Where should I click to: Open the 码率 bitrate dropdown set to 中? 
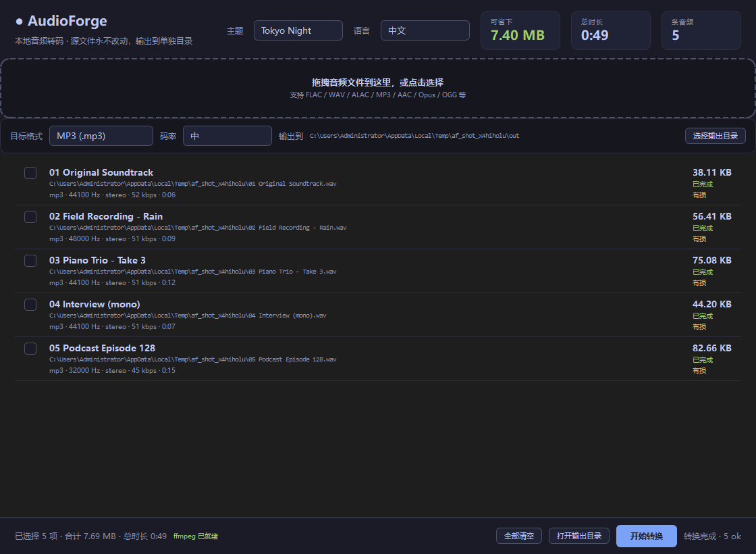(x=227, y=136)
